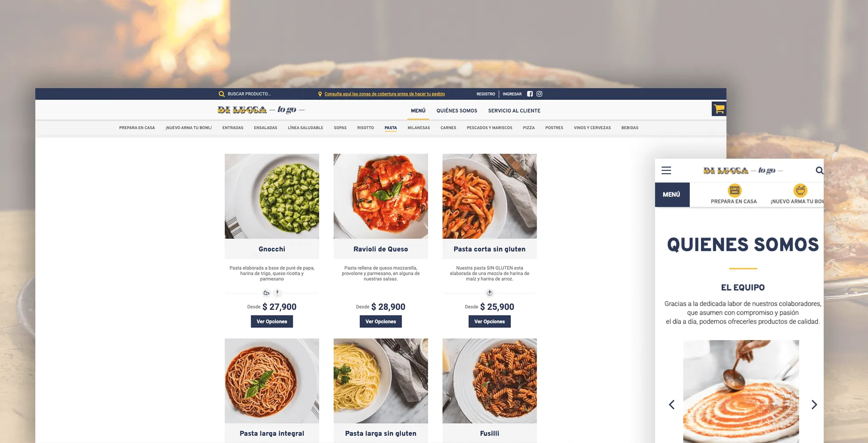Screen dimensions: 868x443
Task: Open the mobile hamburger menu icon
Action: click(x=666, y=170)
